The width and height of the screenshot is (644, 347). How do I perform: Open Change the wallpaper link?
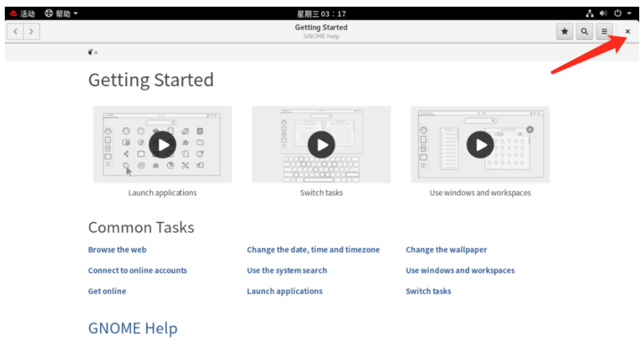point(446,250)
